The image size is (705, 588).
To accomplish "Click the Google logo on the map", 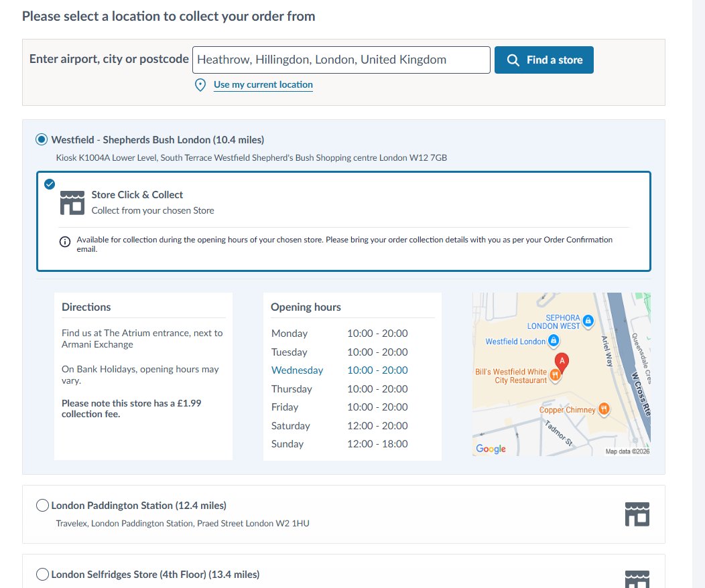I will [491, 448].
